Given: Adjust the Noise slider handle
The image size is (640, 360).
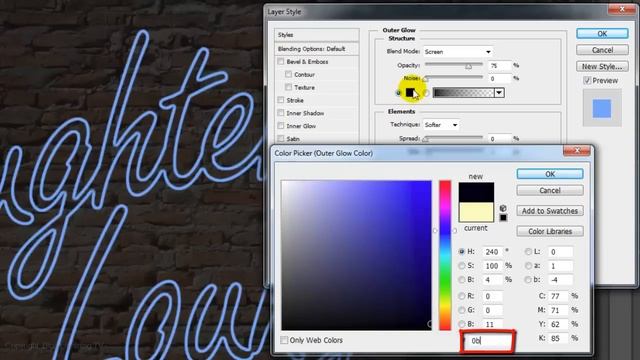Looking at the screenshot, I should [x=426, y=79].
